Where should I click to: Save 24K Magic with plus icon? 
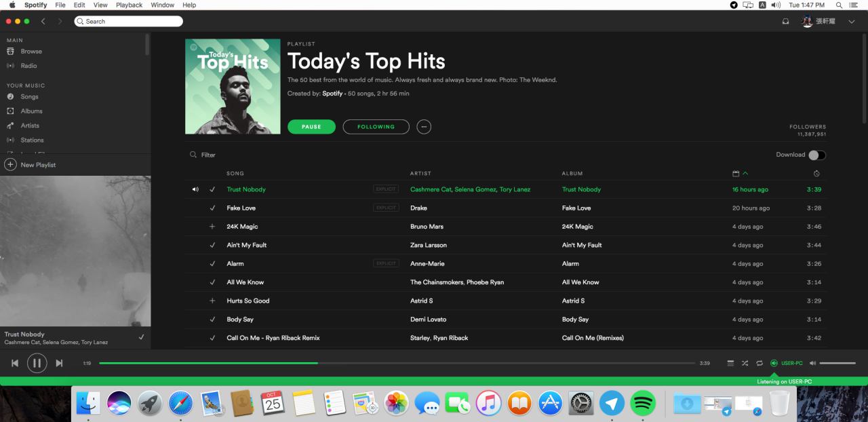(x=212, y=227)
